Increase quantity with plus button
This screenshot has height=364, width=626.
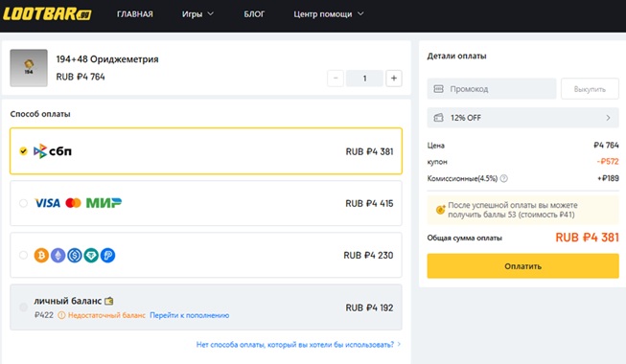point(394,79)
